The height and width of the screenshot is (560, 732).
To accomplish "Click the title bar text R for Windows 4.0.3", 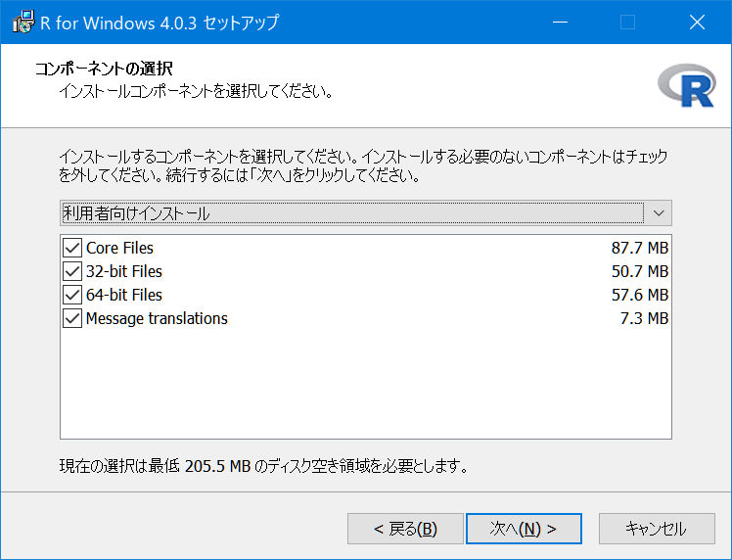I will [x=118, y=23].
